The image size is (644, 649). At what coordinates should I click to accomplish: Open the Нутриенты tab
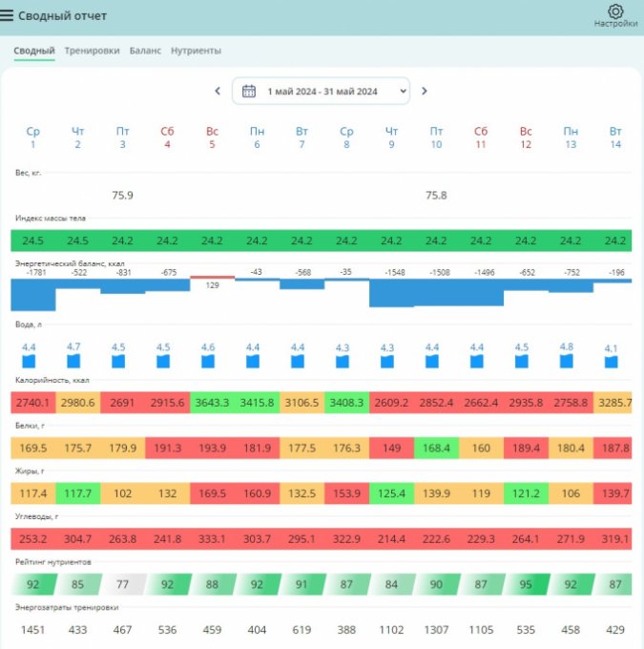pos(196,51)
